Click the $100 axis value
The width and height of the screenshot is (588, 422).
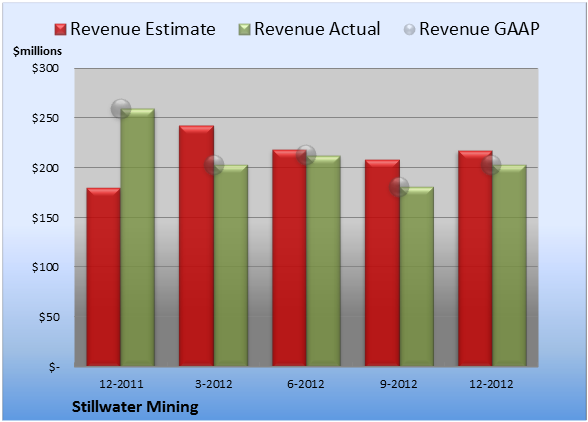tap(45, 267)
